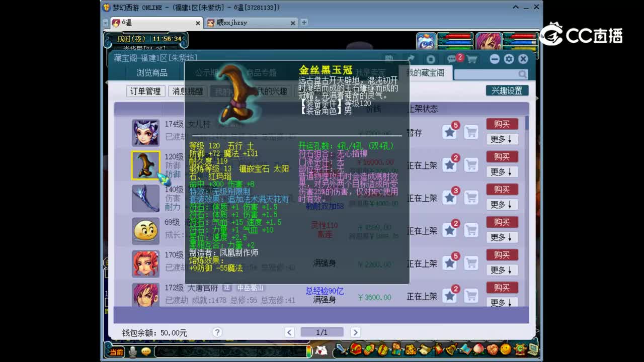The height and width of the screenshot is (362, 644).
Task: Toggle favorite star for 170级 character row
Action: pyautogui.click(x=450, y=263)
